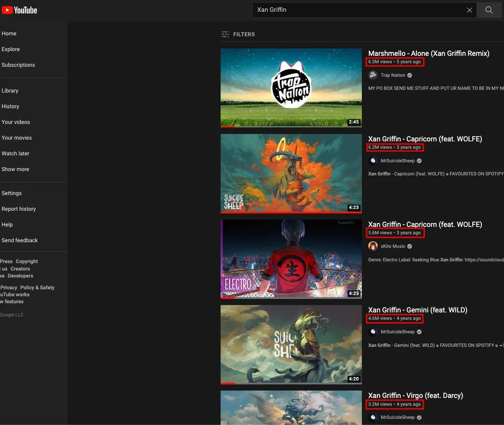Click MrSuicideSheep avatar under first Capricorn

coord(373,161)
